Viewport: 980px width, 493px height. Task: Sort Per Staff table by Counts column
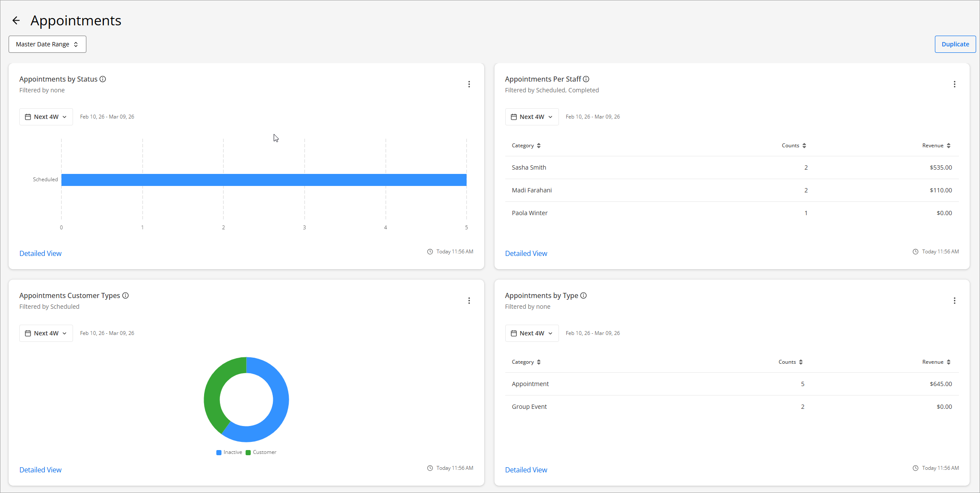point(794,146)
